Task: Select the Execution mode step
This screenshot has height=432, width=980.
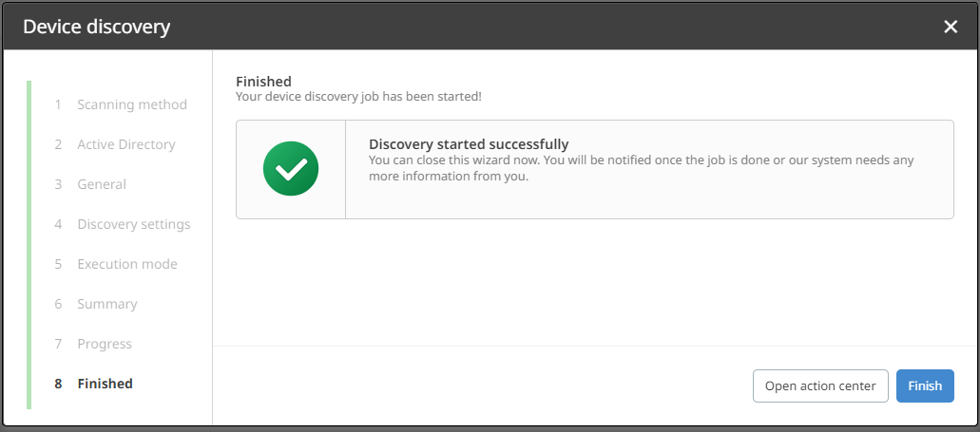Action: click(x=127, y=264)
